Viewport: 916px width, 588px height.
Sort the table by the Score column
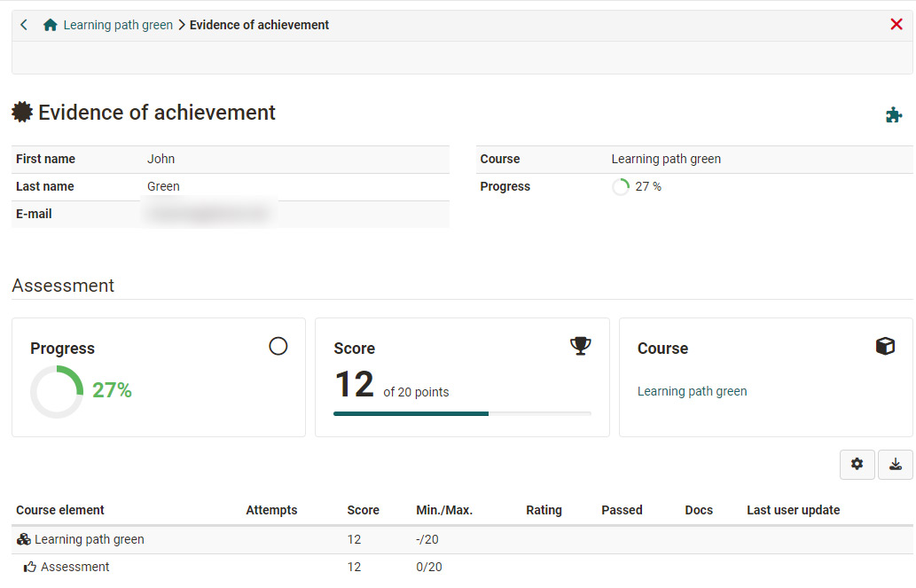(x=363, y=510)
